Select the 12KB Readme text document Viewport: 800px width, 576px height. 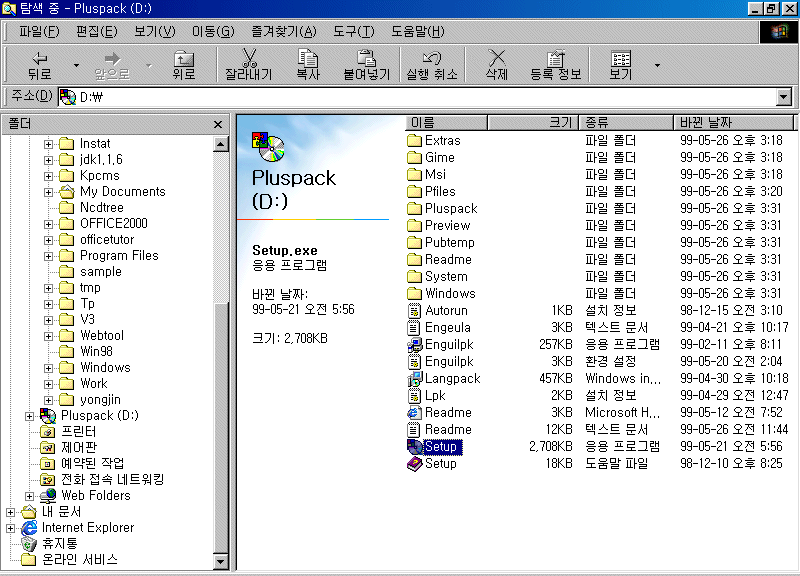pyautogui.click(x=440, y=430)
